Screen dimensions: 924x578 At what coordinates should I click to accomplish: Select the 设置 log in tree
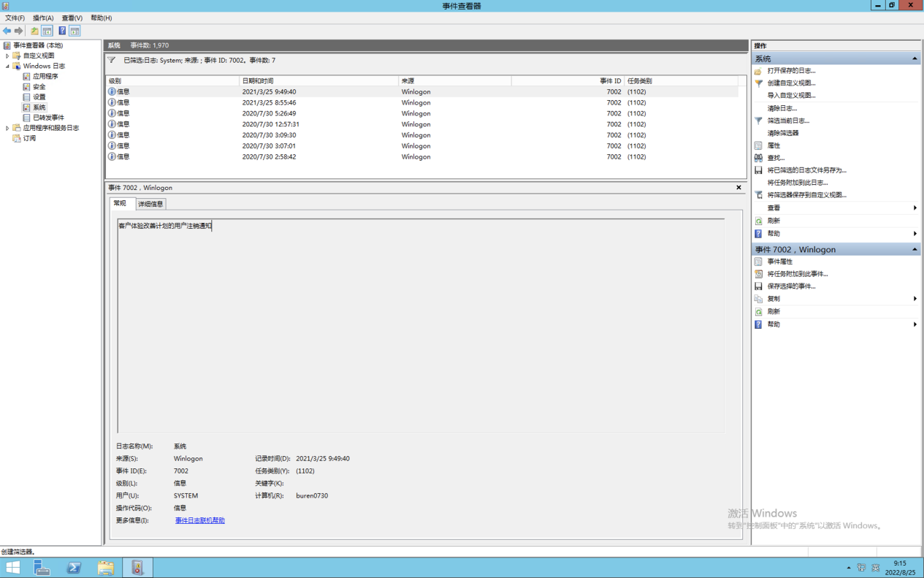tap(39, 97)
